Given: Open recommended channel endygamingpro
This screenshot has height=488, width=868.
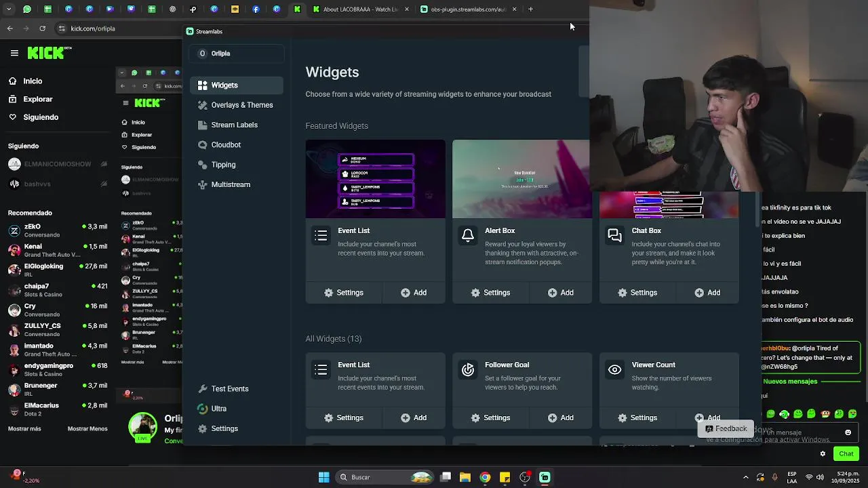Looking at the screenshot, I should (58, 369).
